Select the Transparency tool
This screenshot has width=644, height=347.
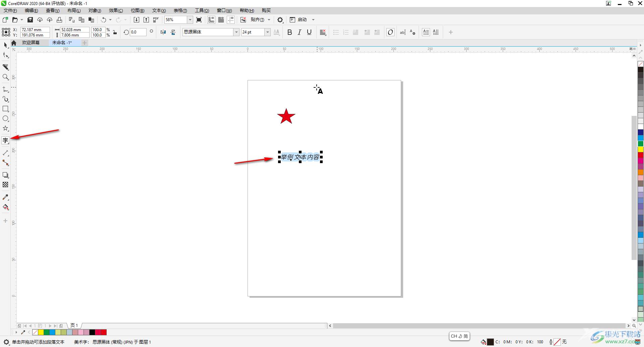(x=5, y=185)
